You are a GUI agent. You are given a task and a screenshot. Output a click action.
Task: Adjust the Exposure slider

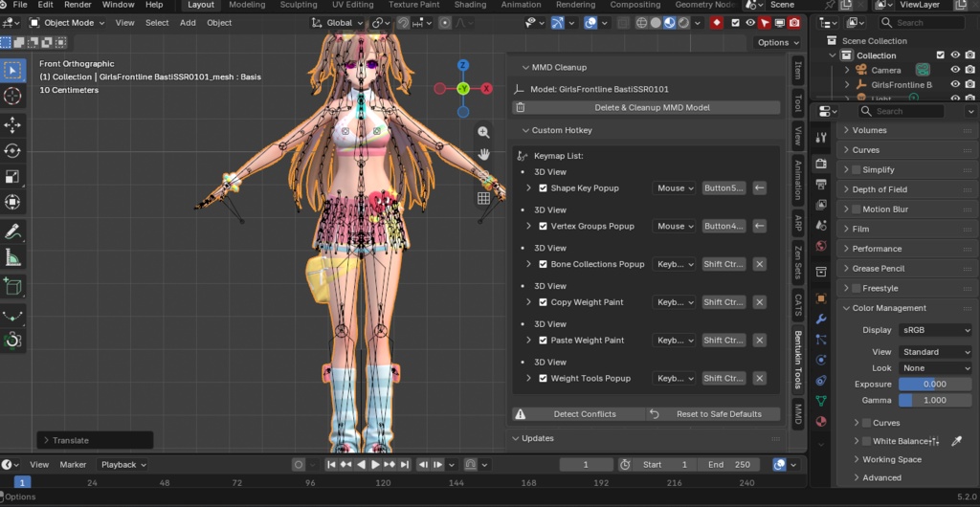(935, 385)
